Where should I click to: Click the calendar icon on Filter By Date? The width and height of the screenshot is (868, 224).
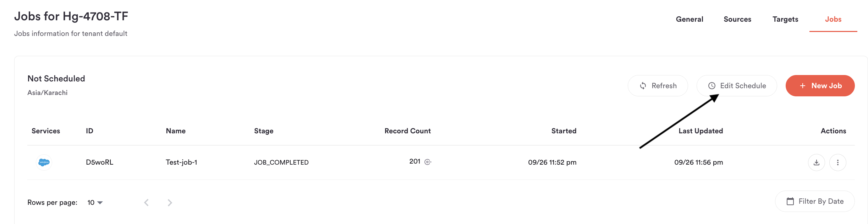[x=790, y=201]
